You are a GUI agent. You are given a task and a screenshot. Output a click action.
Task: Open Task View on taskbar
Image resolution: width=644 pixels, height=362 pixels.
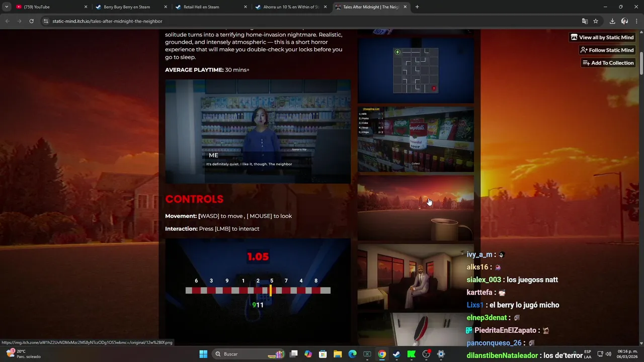tap(294, 354)
